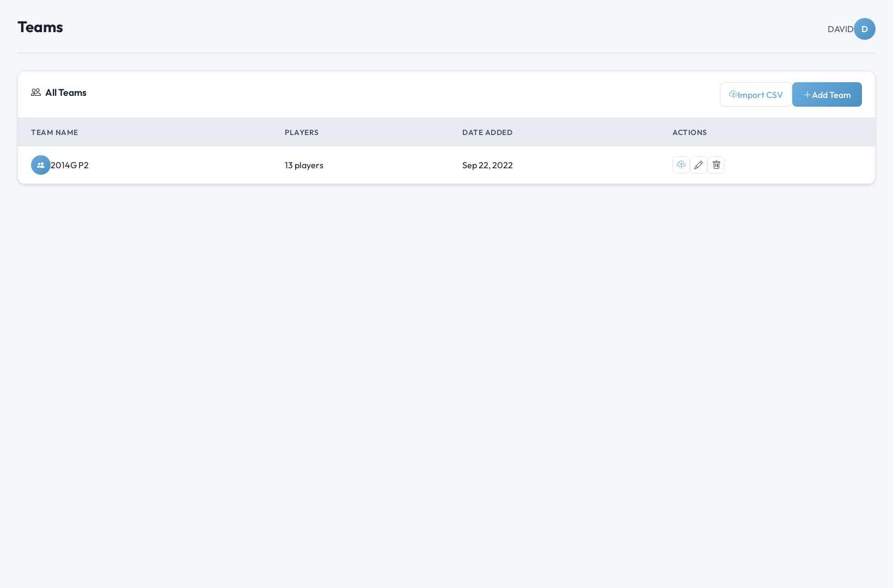The width and height of the screenshot is (893, 588).
Task: Click the pencil edit icon for 2014G P2
Action: click(698, 165)
